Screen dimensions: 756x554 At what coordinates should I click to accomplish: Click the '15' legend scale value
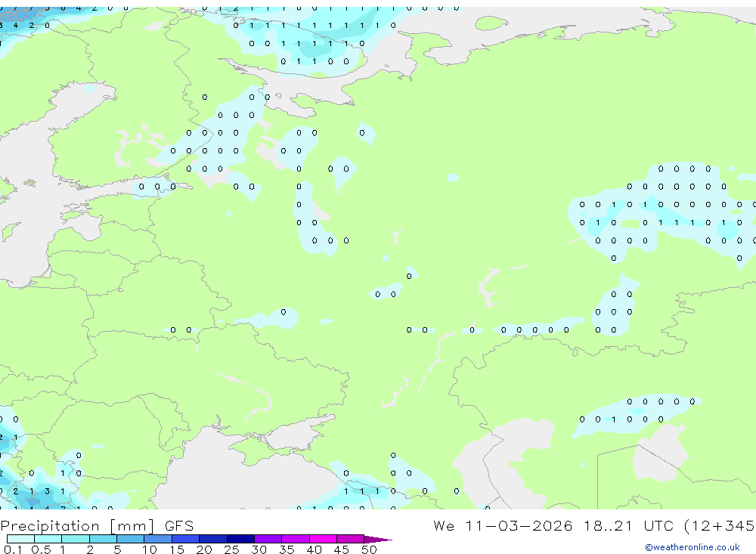tap(177, 549)
